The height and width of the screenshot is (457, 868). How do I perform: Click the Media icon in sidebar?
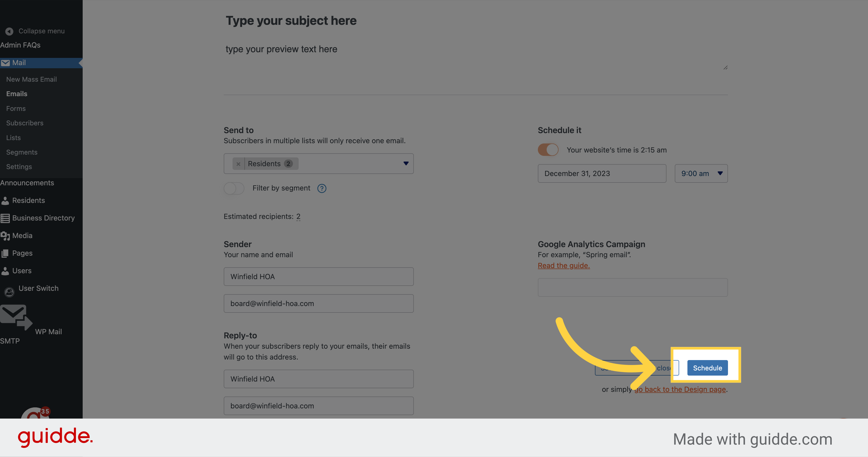(5, 236)
